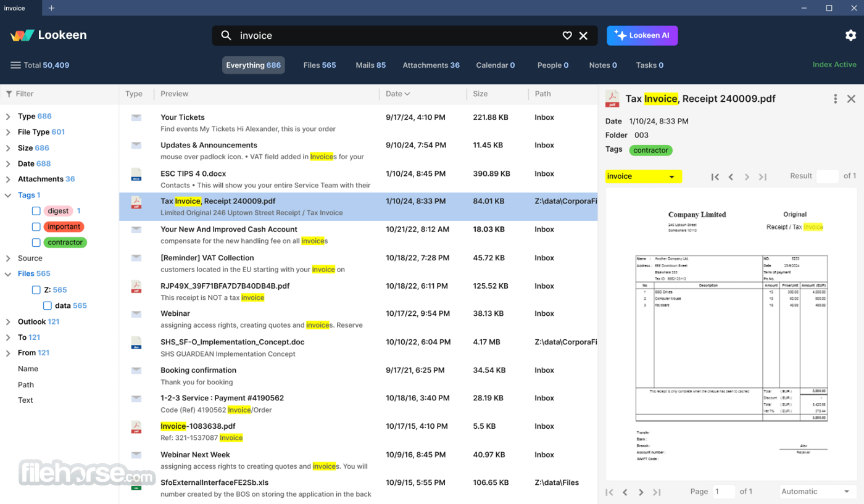This screenshot has width=864, height=504.
Task: Click the page number input field
Action: (x=724, y=492)
